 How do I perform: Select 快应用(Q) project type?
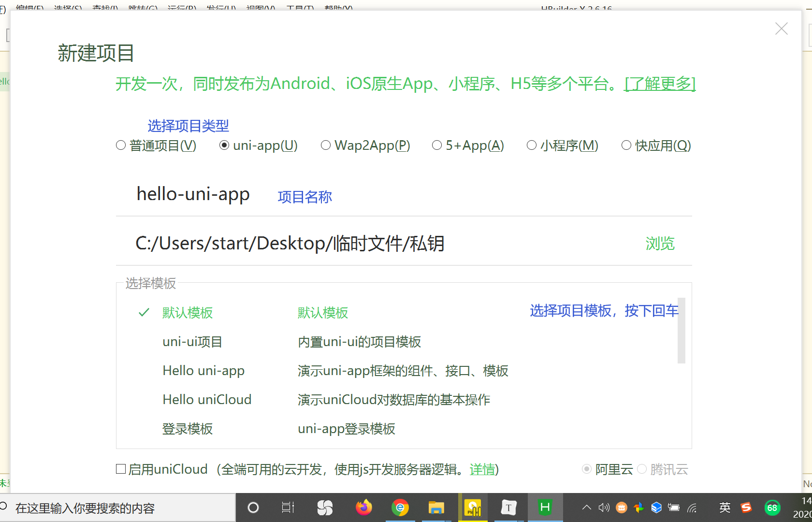(x=656, y=145)
